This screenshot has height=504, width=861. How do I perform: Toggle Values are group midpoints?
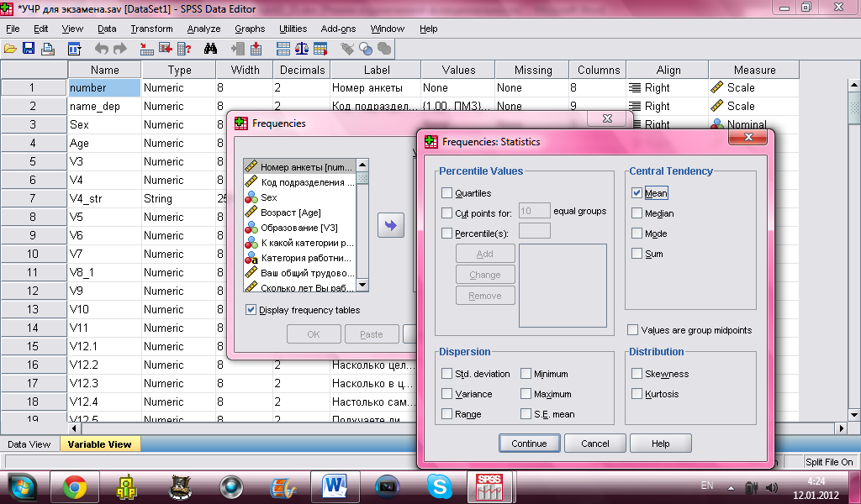point(632,329)
